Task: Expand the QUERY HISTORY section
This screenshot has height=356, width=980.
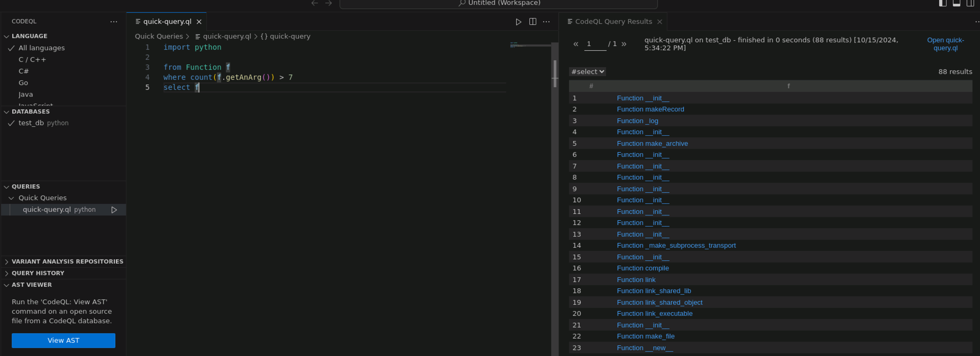Action: tap(38, 273)
